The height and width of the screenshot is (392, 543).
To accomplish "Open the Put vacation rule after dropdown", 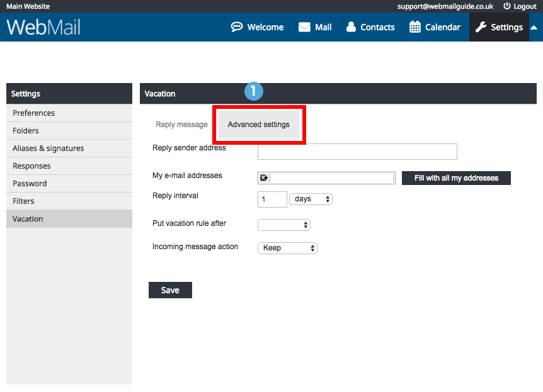I will 284,225.
